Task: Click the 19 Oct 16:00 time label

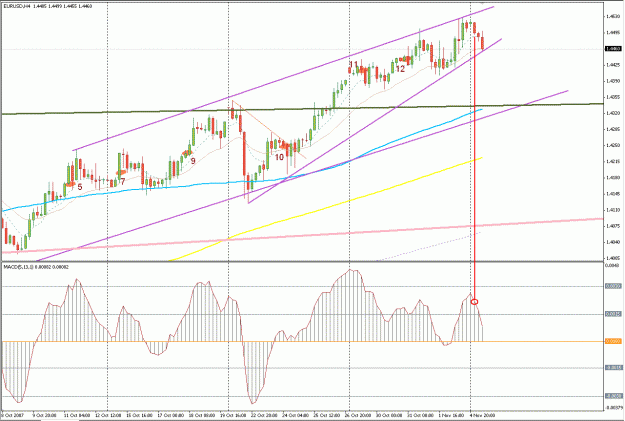Action: (x=233, y=415)
